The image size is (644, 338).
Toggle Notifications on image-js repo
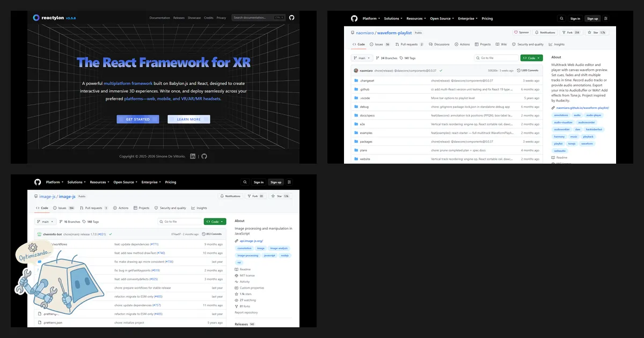231,196
